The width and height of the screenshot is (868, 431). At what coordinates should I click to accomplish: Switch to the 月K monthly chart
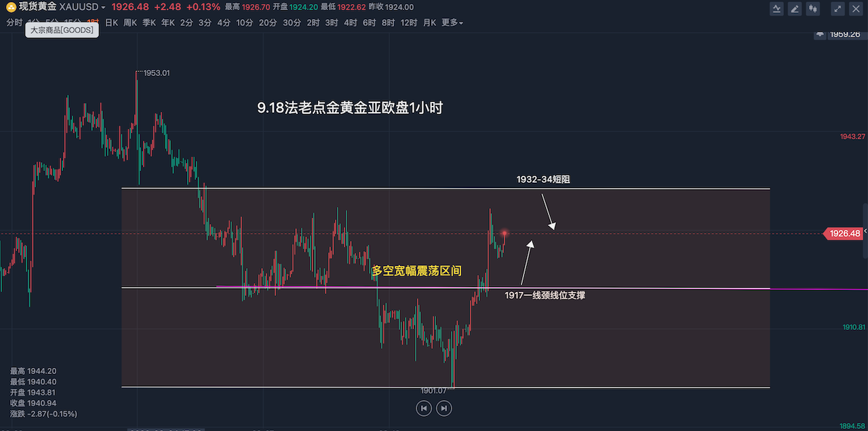tap(429, 22)
